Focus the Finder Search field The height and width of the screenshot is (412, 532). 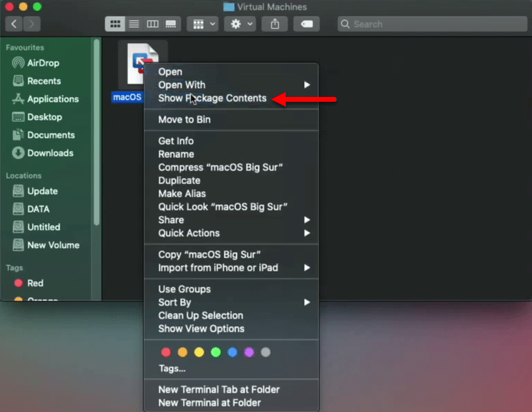(432, 24)
